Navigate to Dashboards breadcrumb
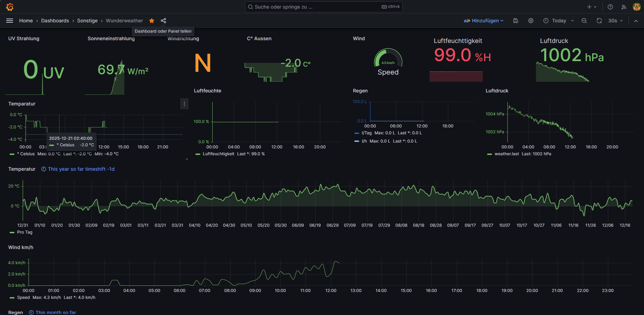644x315 pixels. click(55, 21)
